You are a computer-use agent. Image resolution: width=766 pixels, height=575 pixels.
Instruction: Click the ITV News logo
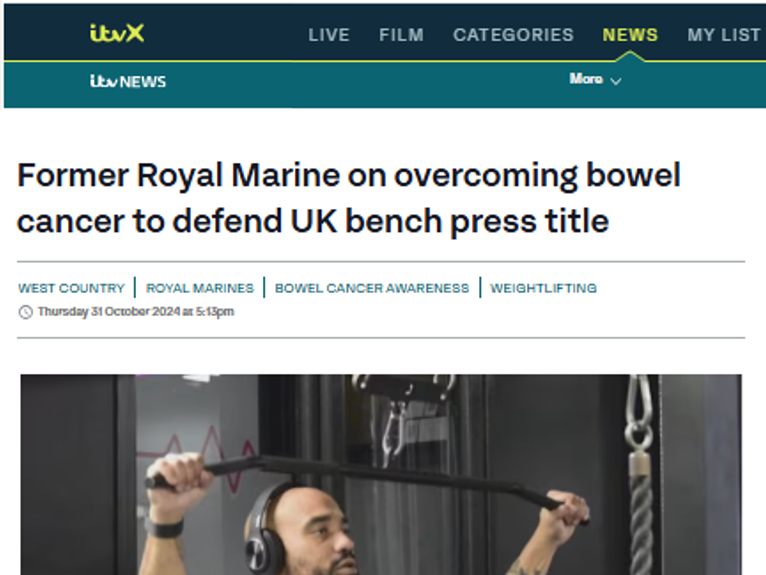128,81
